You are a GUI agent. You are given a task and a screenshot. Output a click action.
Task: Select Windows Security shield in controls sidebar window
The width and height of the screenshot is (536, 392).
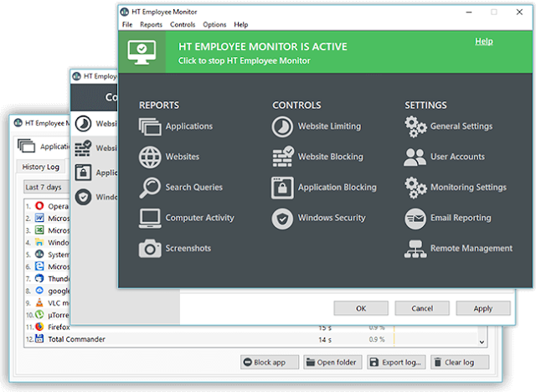point(83,197)
